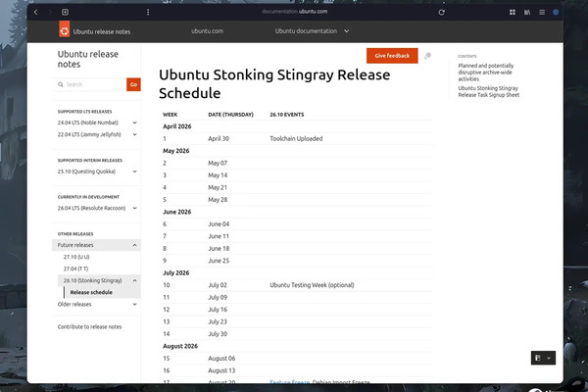
Task: Click the 'May 14' date cell
Action: coord(218,175)
